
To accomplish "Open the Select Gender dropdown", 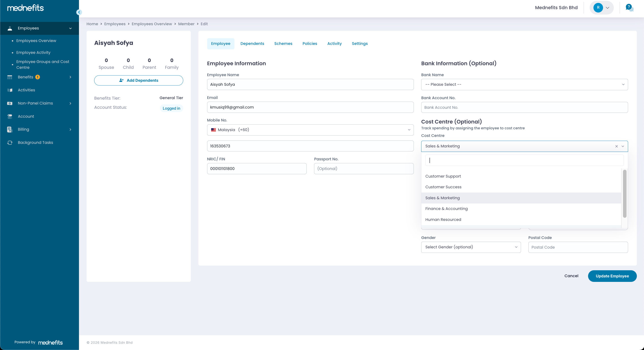I will tap(471, 247).
